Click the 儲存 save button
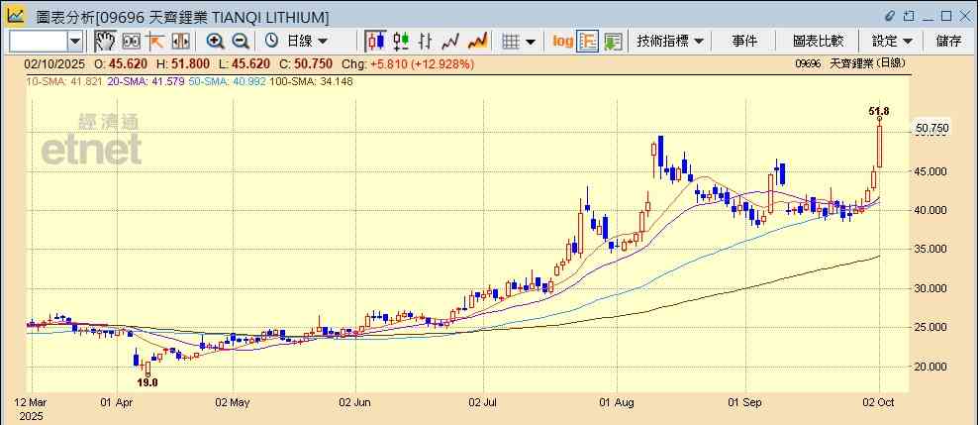This screenshot has width=980, height=425. pos(948,41)
